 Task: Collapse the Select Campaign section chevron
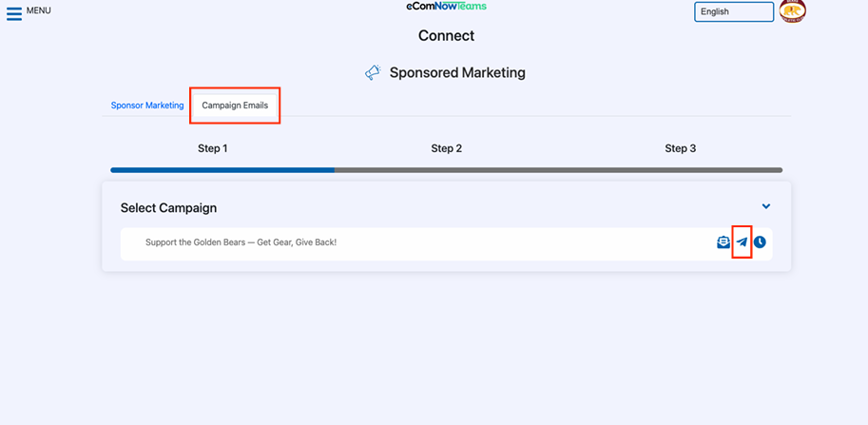(x=766, y=206)
